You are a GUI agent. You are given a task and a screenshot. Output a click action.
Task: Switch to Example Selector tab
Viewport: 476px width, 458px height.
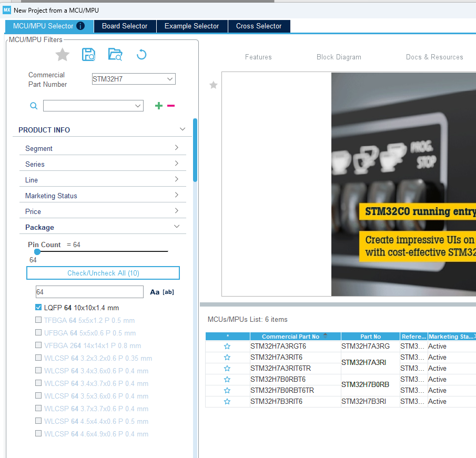click(x=191, y=26)
